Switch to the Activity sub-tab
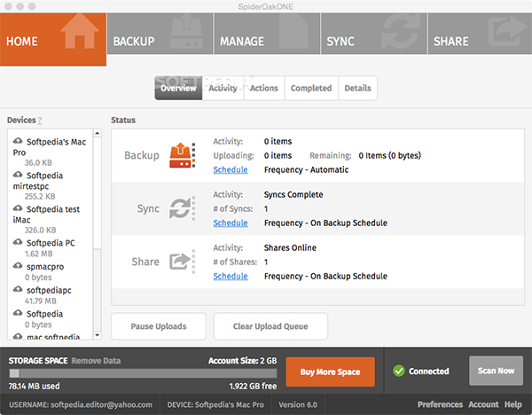532x415 pixels. (x=223, y=88)
